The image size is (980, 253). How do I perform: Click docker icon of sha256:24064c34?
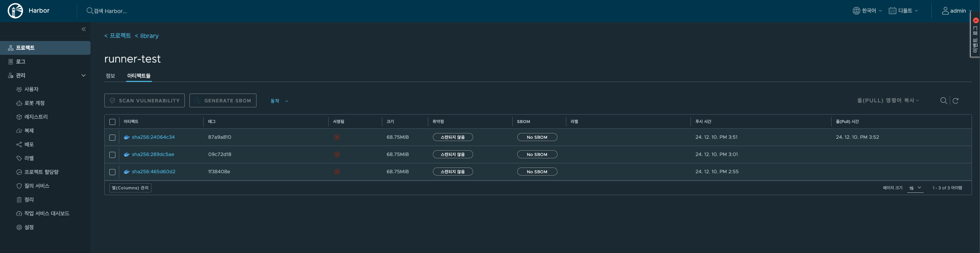[x=127, y=137]
